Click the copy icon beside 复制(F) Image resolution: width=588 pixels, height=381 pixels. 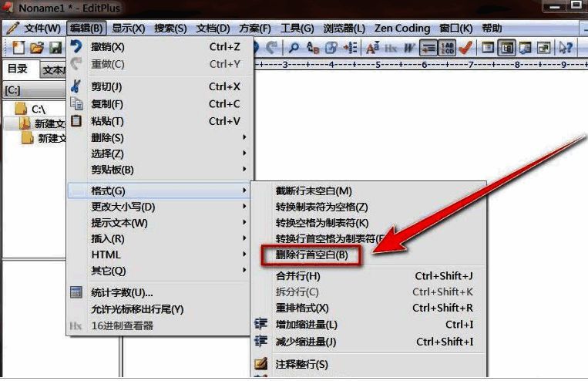[76, 103]
